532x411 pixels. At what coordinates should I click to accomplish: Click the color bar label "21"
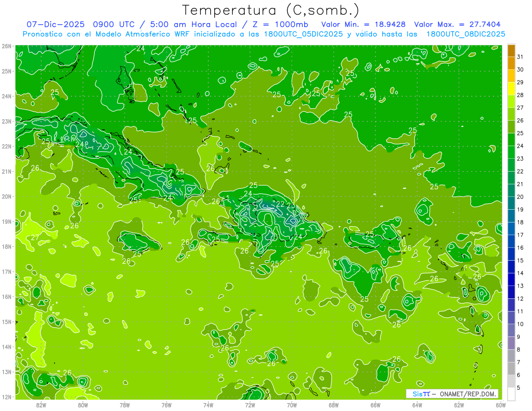[520, 184]
